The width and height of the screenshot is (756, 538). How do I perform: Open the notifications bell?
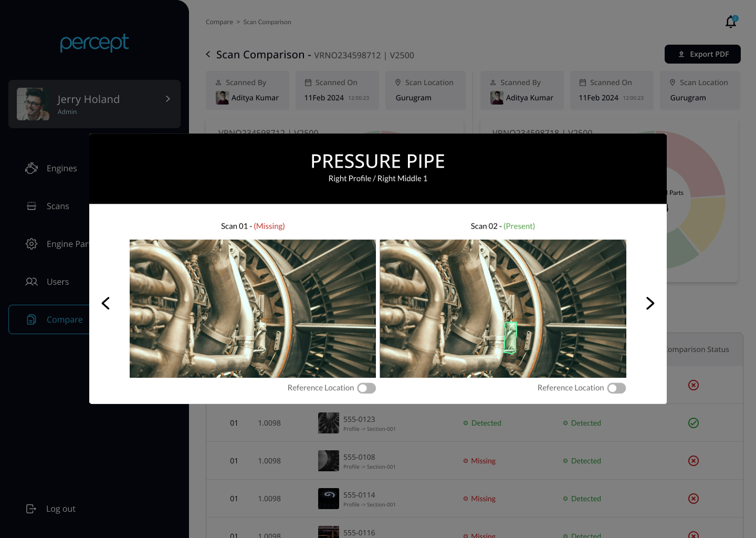pos(731,22)
